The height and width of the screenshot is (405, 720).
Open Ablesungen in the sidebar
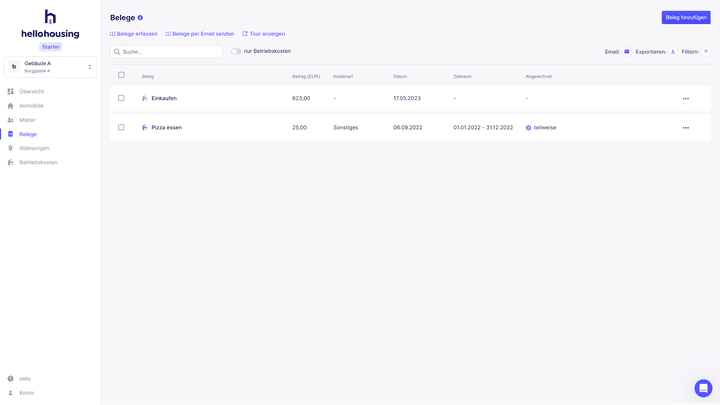(x=34, y=148)
